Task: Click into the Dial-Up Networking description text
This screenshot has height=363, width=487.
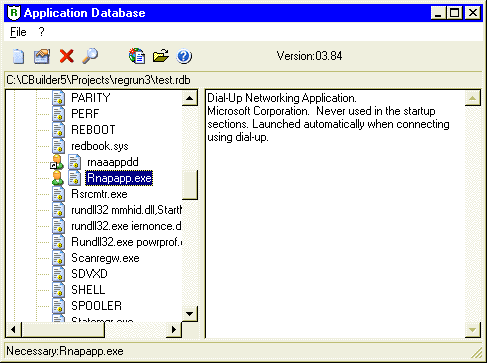Action: click(x=328, y=117)
